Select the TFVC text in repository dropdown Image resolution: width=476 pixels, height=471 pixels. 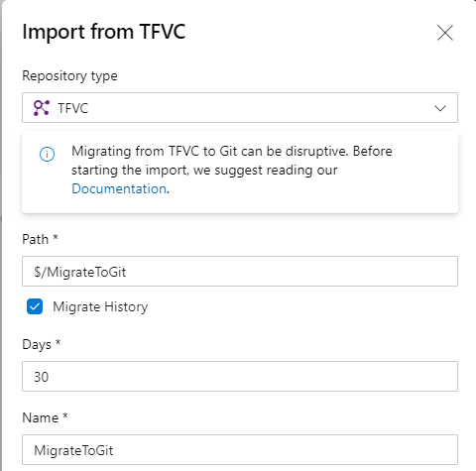click(x=73, y=108)
